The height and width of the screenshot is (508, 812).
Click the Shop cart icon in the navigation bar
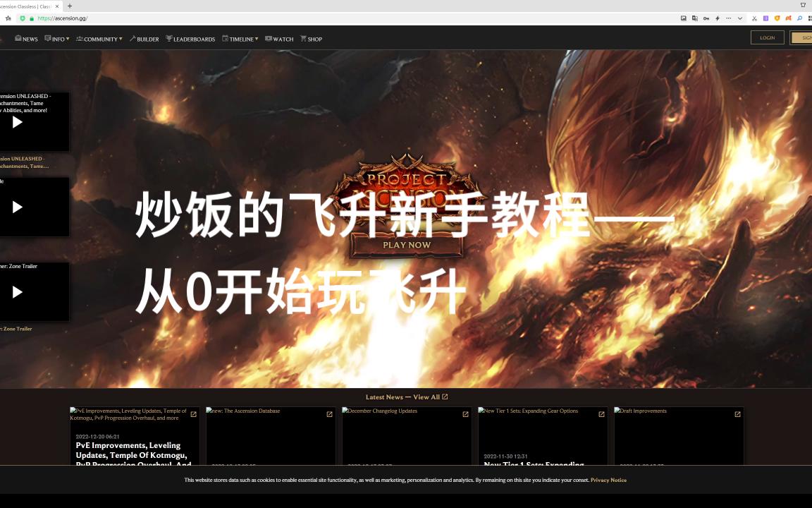point(304,39)
